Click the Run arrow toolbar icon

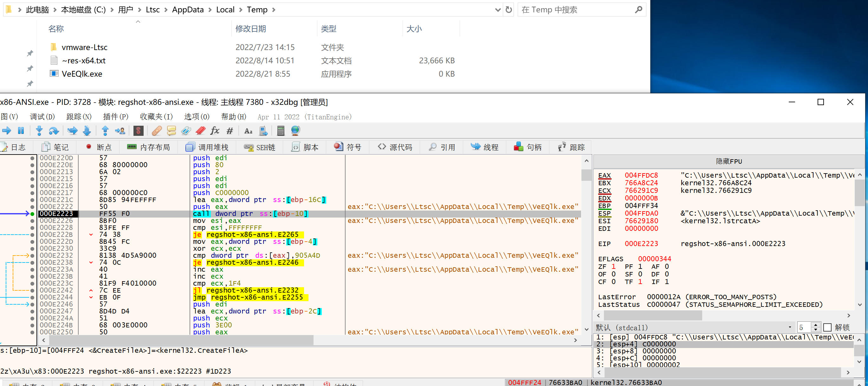click(6, 131)
